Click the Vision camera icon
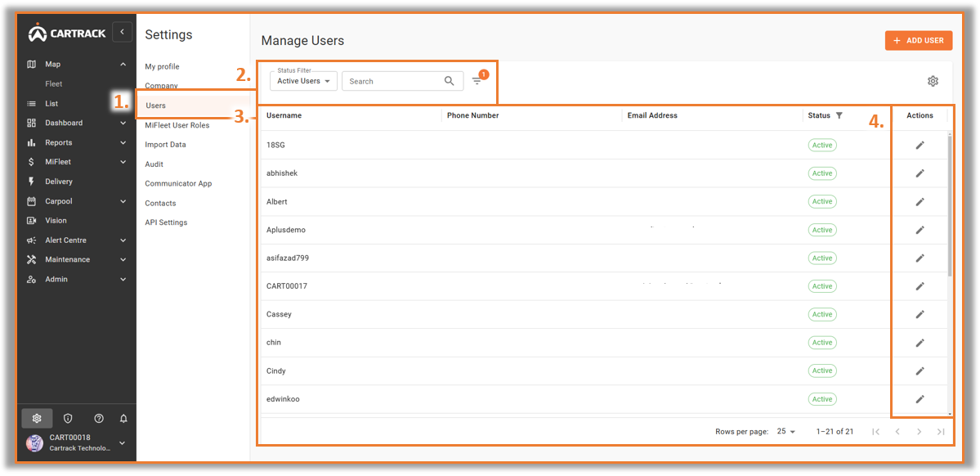The image size is (980, 476). tap(31, 221)
